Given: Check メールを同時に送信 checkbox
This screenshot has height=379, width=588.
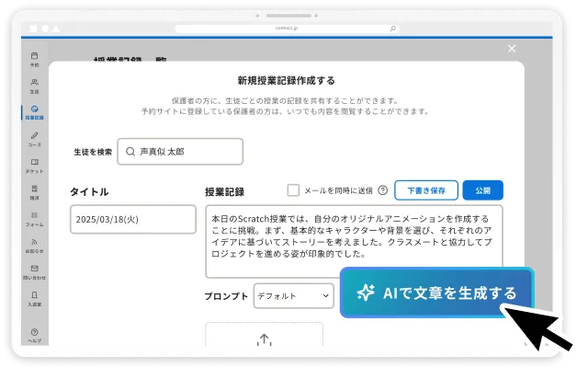Looking at the screenshot, I should (293, 190).
